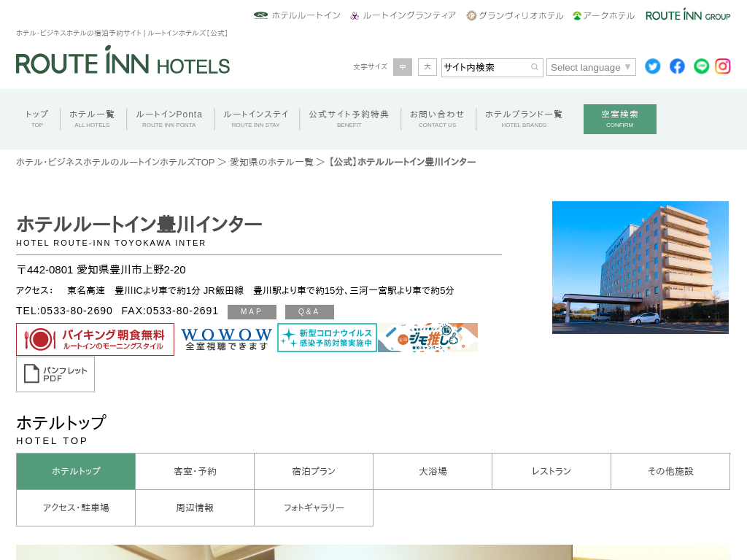
Task: Click the 【公式】ホテルルートイン豊川インター breadcrumb text
Action: [403, 162]
